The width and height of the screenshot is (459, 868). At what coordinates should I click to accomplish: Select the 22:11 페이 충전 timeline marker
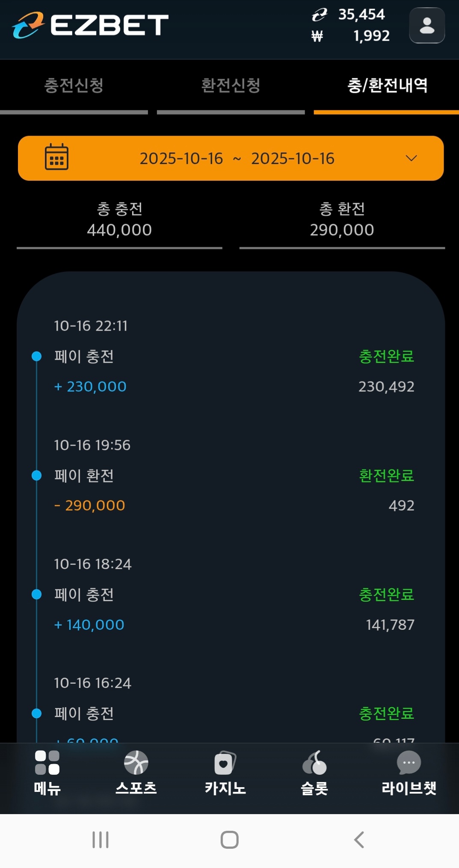[37, 356]
